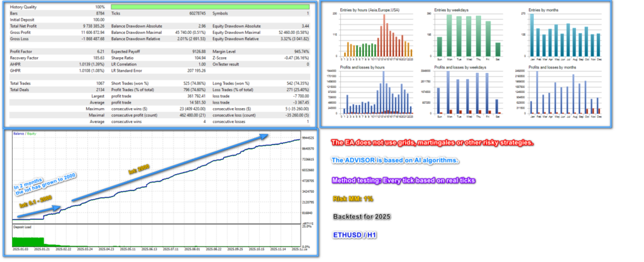
Task: Click the 9944525 value on the balance axis
Action: tap(308, 138)
